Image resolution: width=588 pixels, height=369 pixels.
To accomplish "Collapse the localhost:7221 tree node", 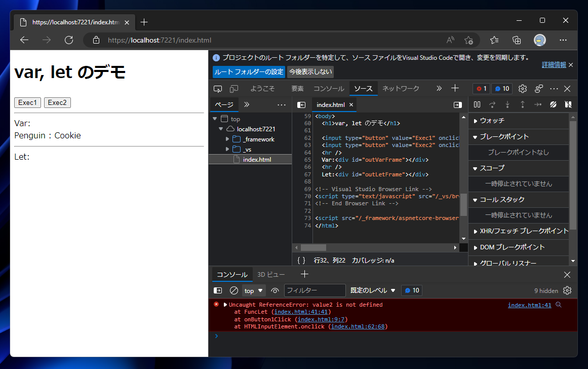I will tap(221, 129).
